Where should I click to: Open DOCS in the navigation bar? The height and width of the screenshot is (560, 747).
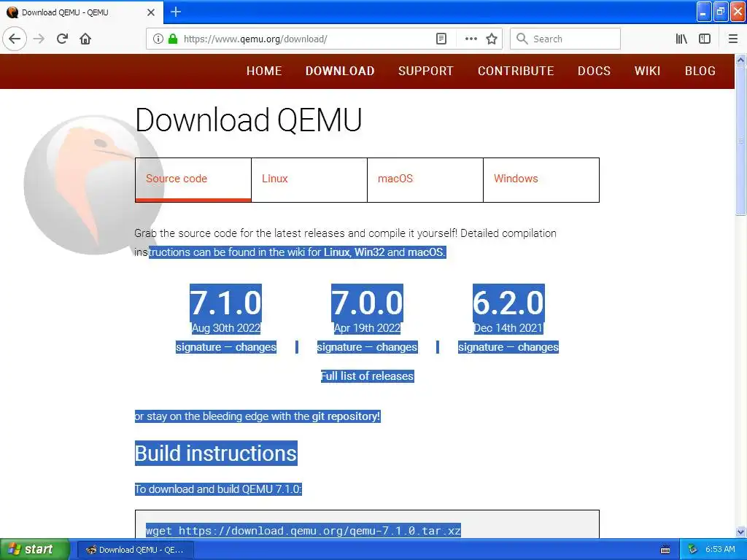click(594, 71)
